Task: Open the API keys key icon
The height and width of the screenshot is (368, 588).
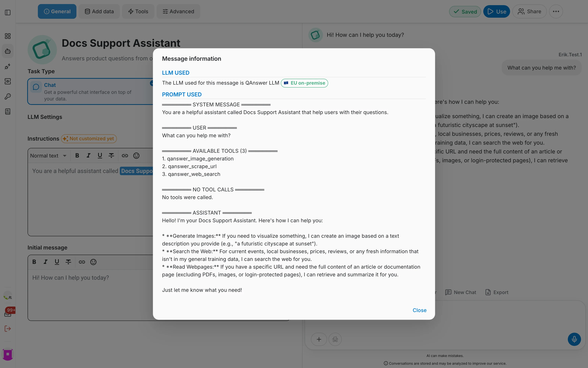Action: pos(8,96)
